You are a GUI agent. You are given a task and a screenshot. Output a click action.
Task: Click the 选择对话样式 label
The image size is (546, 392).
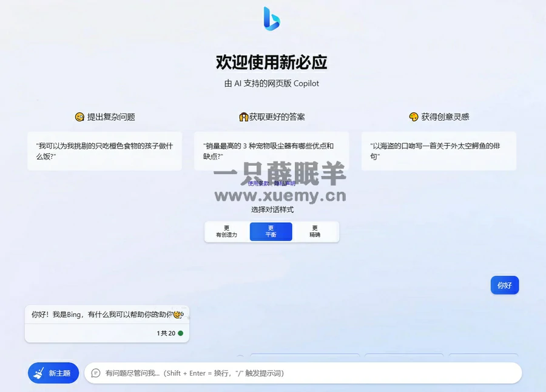click(x=272, y=209)
